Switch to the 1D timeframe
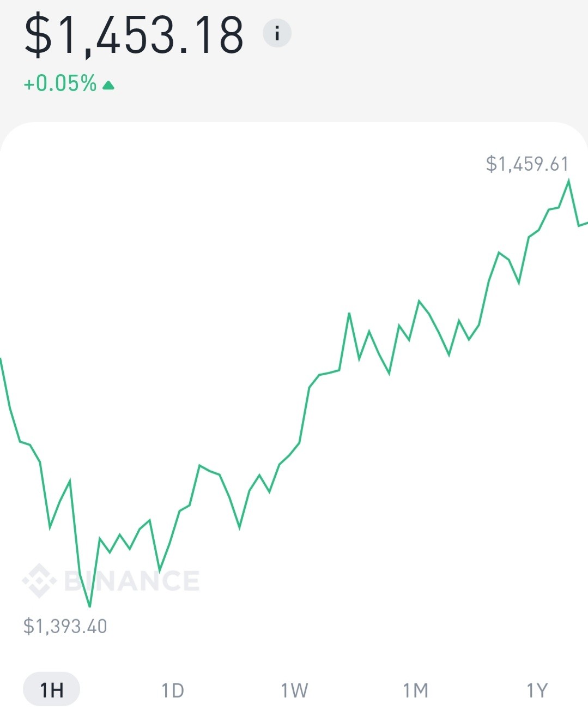Screen dimensions: 588x727 pyautogui.click(x=173, y=690)
